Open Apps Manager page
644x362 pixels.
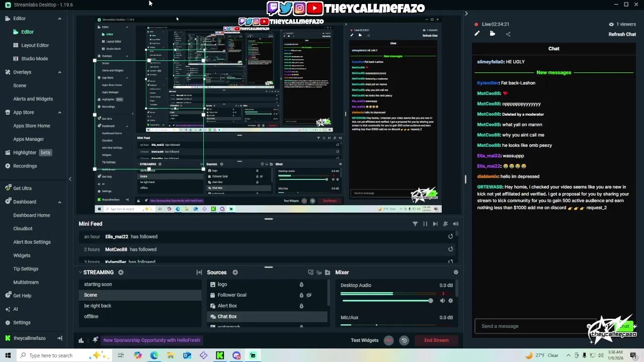coord(29,139)
